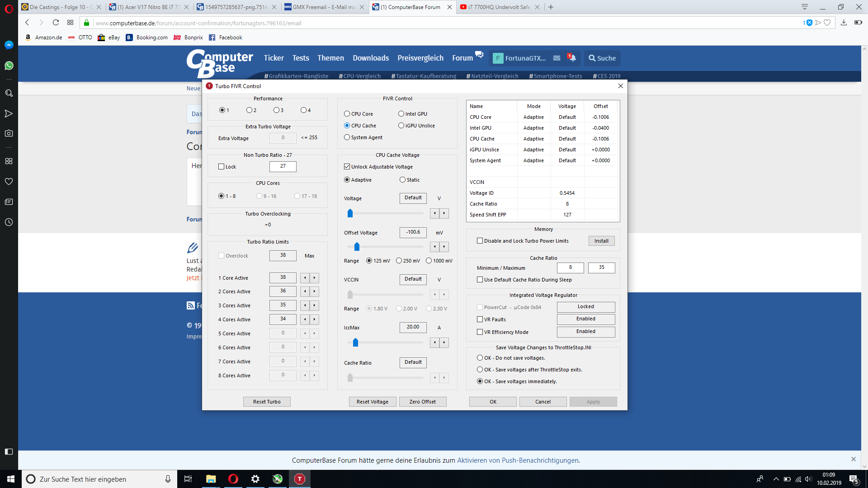Open the sidebar snapshot camera icon

click(x=9, y=133)
